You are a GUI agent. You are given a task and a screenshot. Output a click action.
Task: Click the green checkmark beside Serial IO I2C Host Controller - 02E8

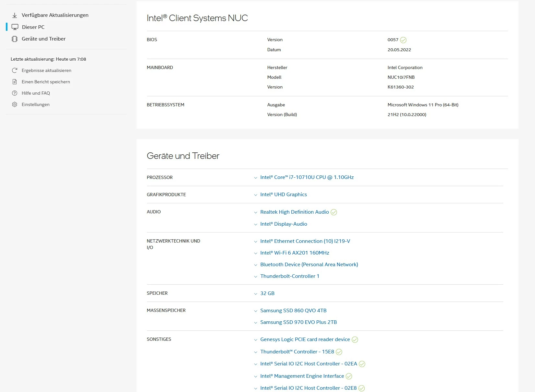(x=362, y=388)
